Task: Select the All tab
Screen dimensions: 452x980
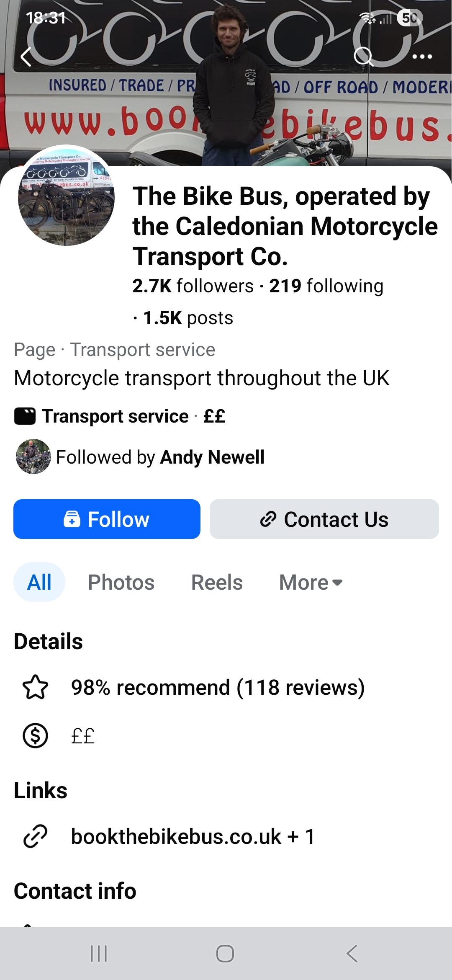Action: coord(39,582)
